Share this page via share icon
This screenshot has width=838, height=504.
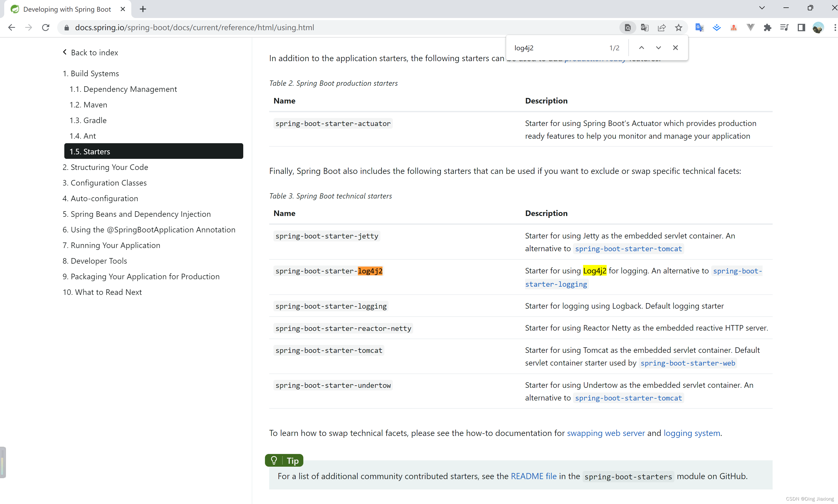coord(661,28)
